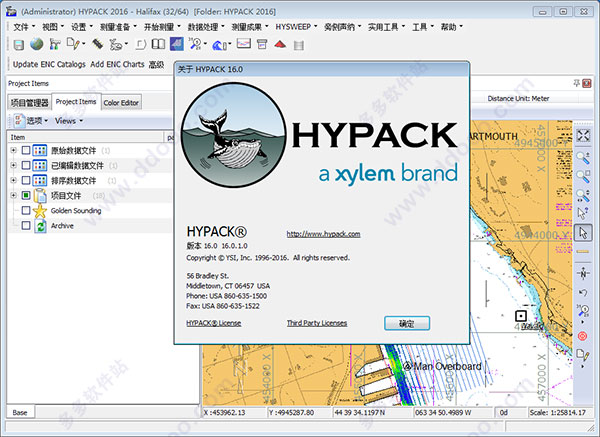Open the globe geodetic parameters icon

[x=37, y=44]
